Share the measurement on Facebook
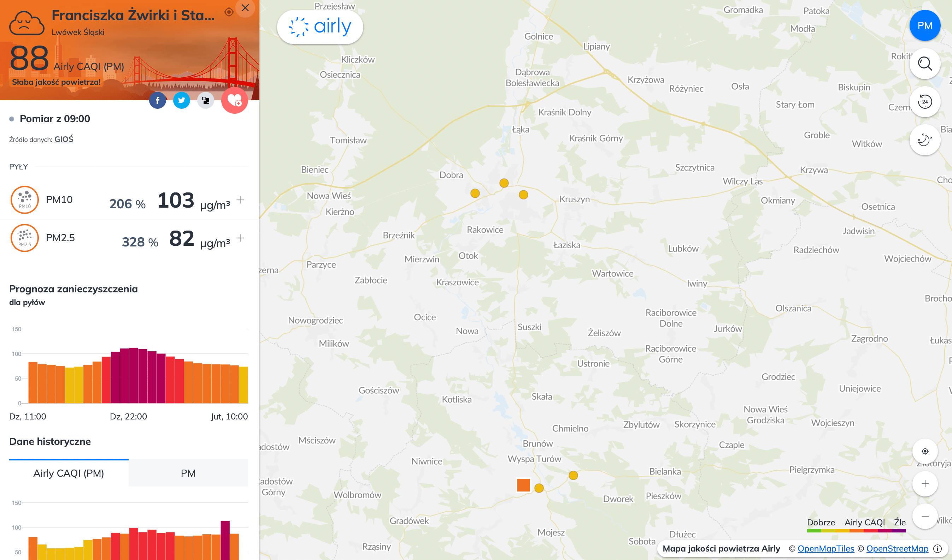Screen dimensions: 952x560 click(x=158, y=100)
